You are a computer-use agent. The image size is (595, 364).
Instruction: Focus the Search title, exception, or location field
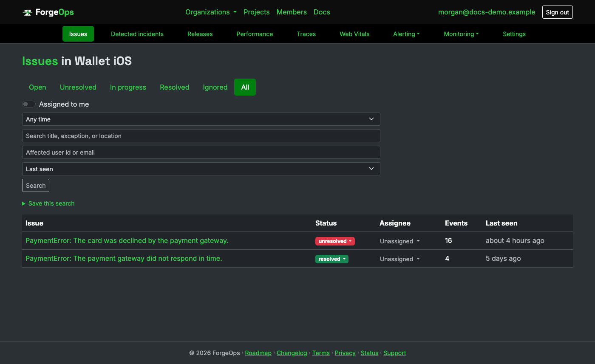coord(201,136)
